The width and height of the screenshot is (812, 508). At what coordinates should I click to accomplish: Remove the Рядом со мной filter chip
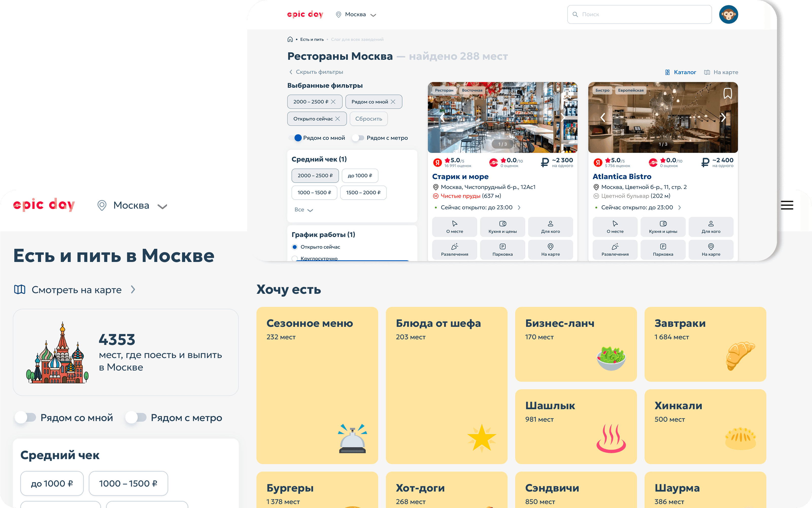coord(393,102)
